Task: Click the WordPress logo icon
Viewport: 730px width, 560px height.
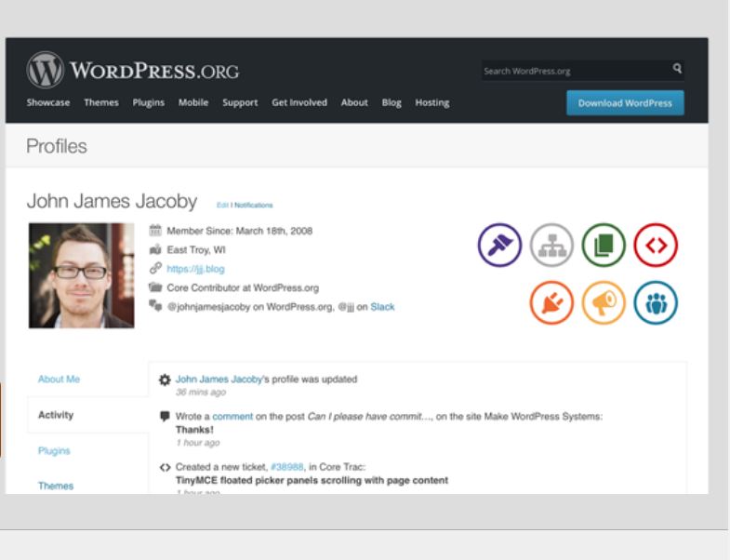Action: (45, 70)
